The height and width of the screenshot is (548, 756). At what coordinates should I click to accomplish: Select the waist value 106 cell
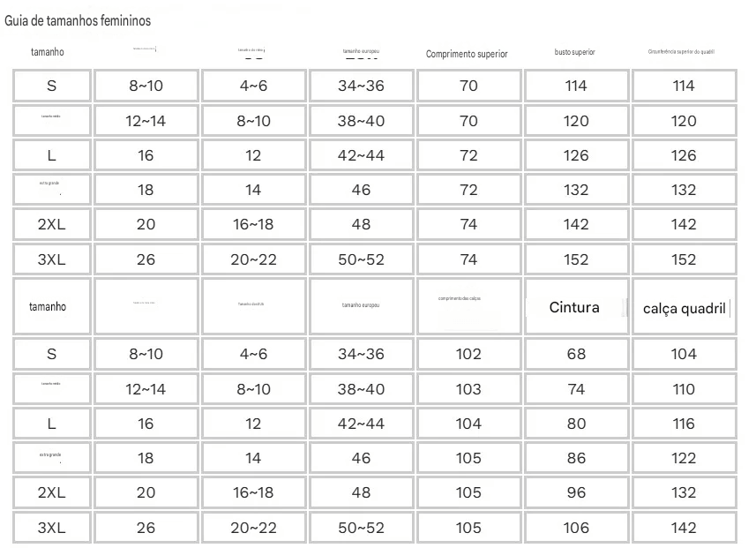[577, 528]
